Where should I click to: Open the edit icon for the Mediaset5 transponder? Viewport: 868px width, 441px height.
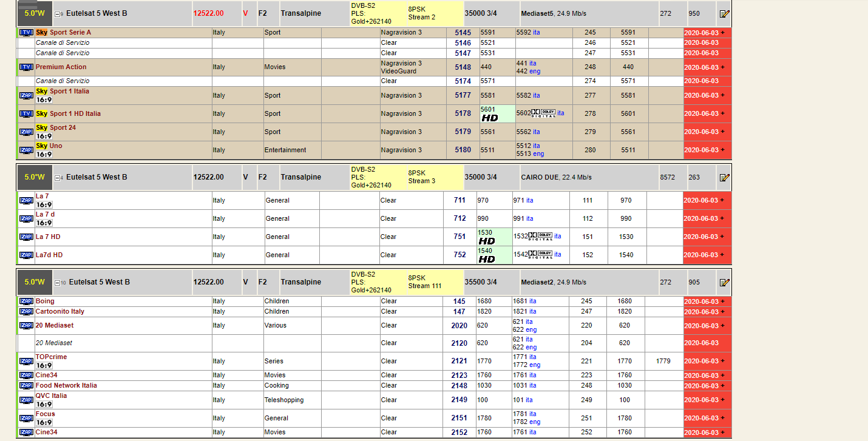pyautogui.click(x=724, y=14)
